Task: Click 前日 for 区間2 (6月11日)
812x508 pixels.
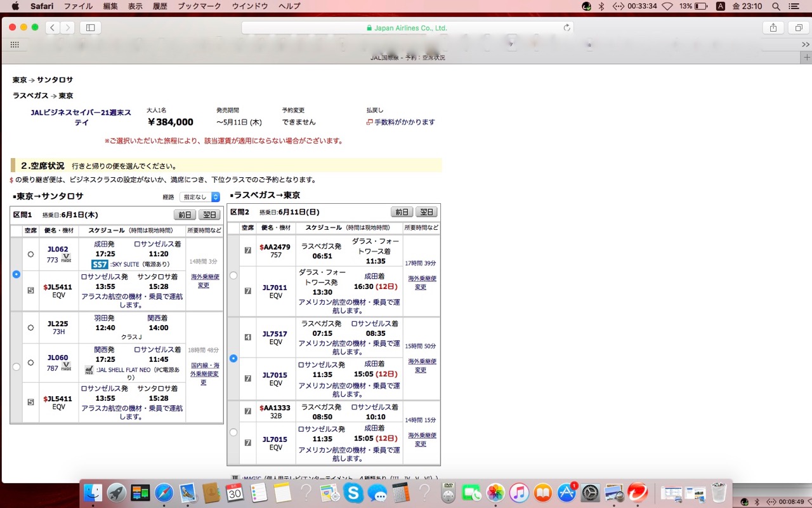Action: (402, 212)
